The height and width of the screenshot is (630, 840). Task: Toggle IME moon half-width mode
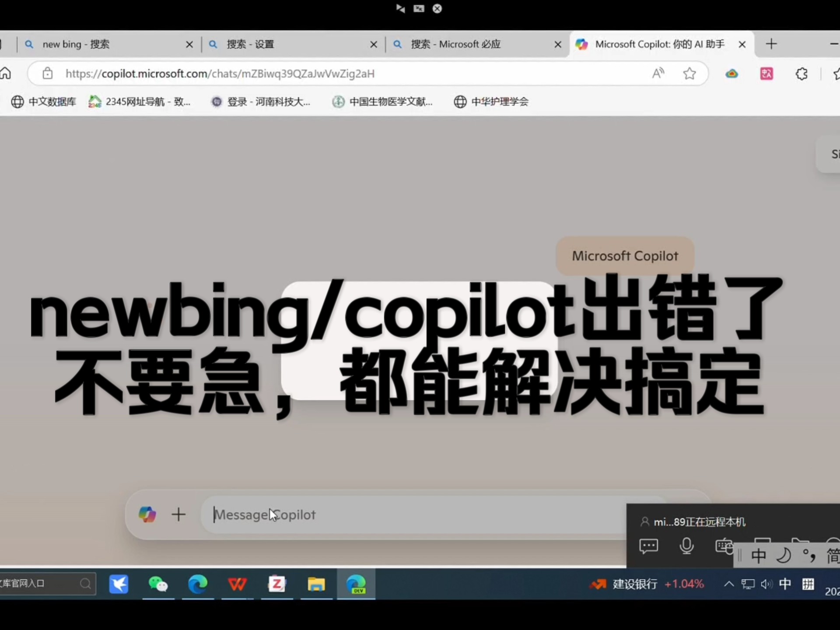pos(784,556)
